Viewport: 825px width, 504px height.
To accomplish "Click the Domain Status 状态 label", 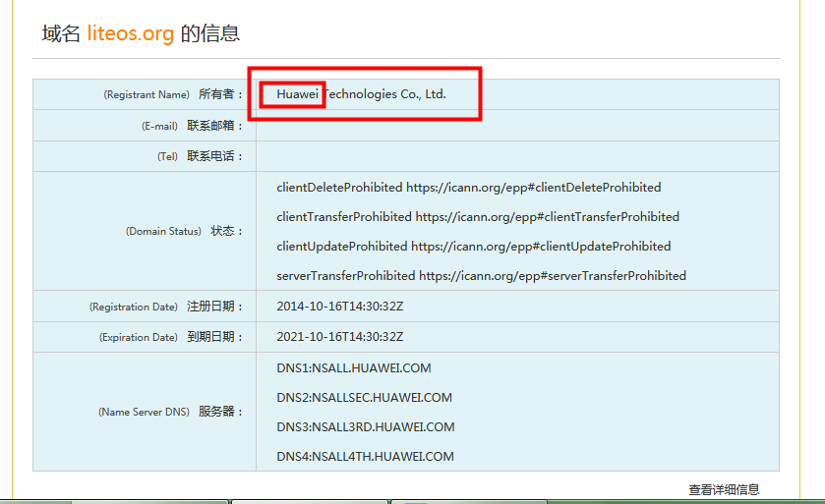I will (184, 232).
